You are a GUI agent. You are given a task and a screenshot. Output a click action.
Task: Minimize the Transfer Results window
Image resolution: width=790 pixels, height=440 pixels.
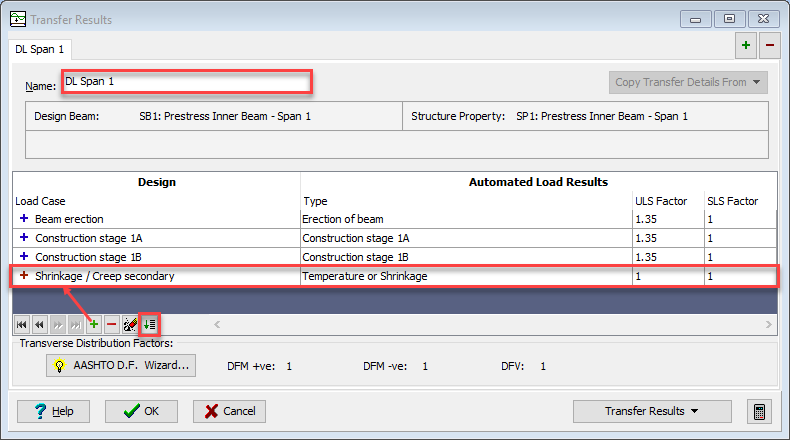[696, 19]
